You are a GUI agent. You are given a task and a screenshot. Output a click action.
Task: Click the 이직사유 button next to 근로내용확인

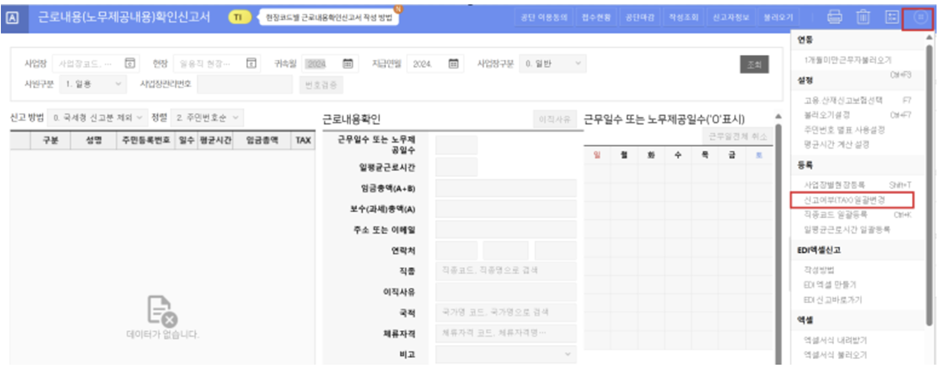click(x=555, y=119)
